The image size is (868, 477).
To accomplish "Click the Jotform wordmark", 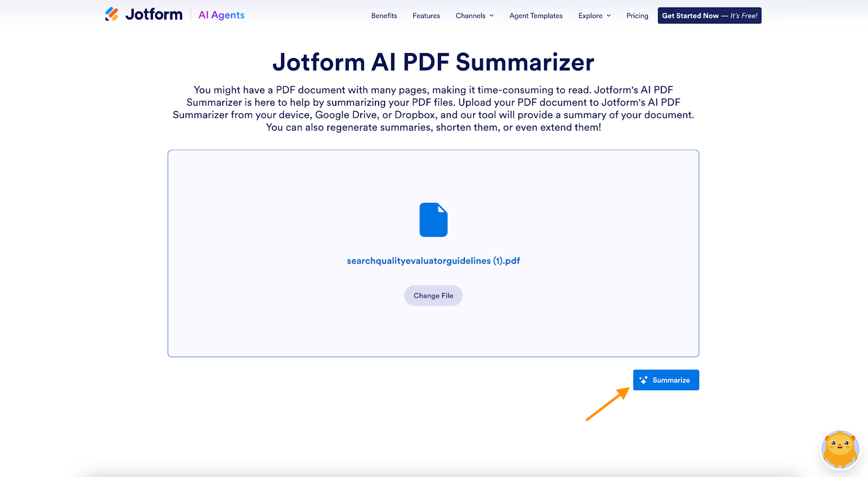I will pyautogui.click(x=154, y=15).
